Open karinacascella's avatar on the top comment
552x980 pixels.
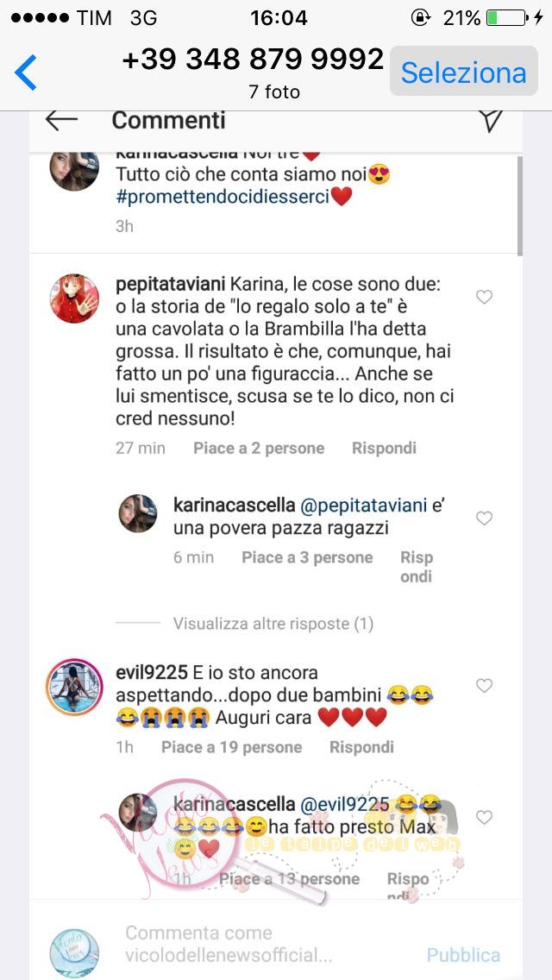74,169
